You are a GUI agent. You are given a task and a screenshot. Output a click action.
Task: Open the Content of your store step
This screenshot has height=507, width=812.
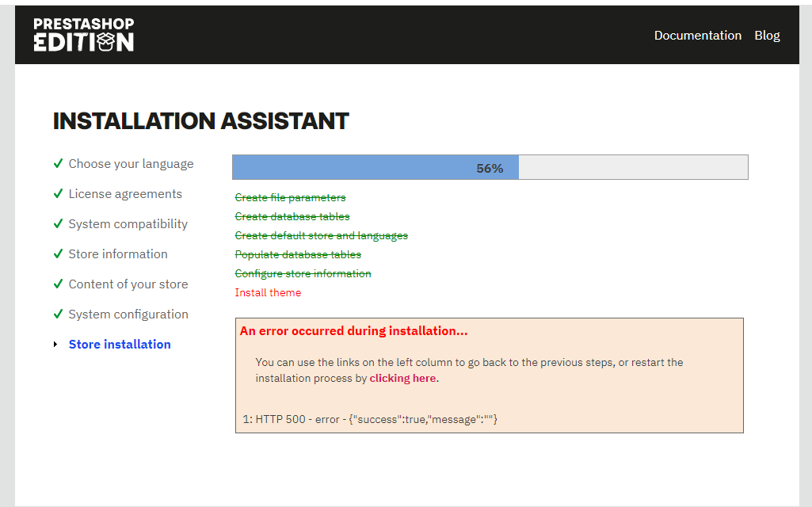128,284
